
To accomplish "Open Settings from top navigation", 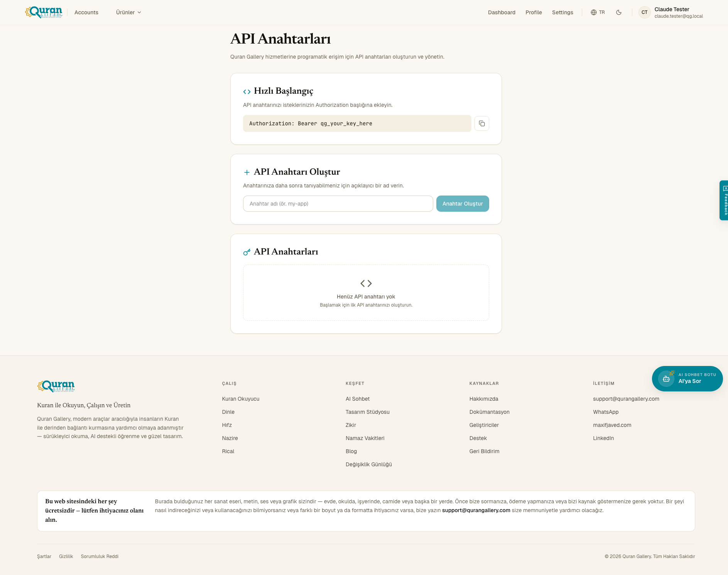I will point(562,12).
